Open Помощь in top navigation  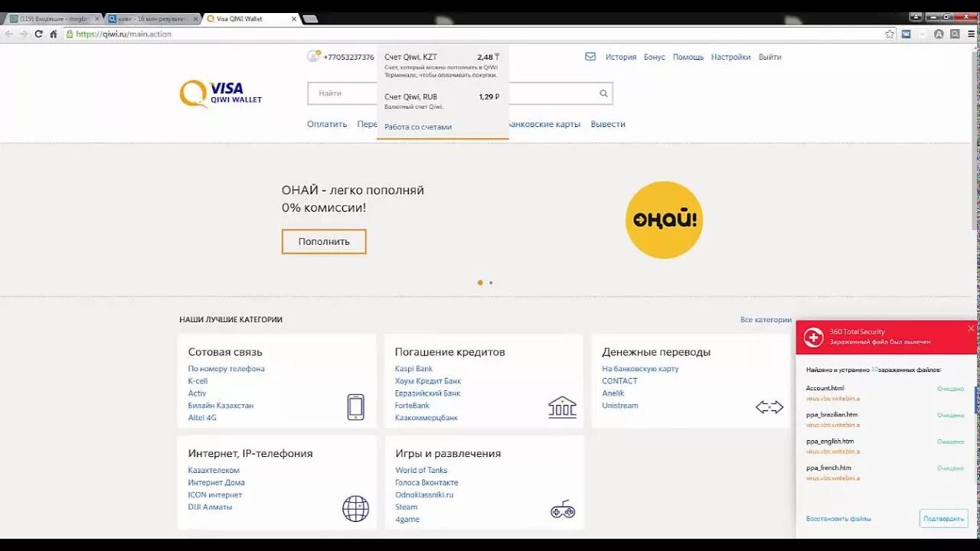click(x=688, y=57)
